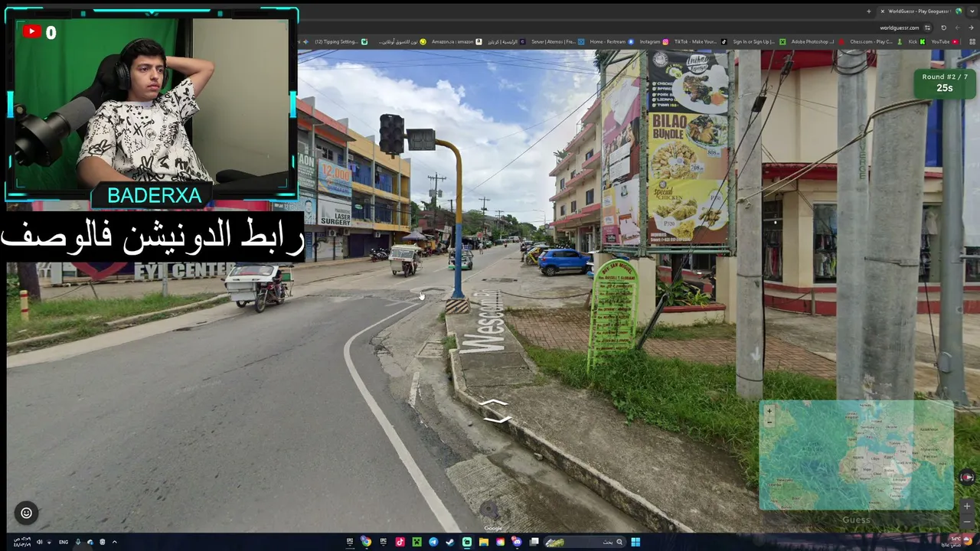Reload the WorldGuessr page

pos(943,28)
